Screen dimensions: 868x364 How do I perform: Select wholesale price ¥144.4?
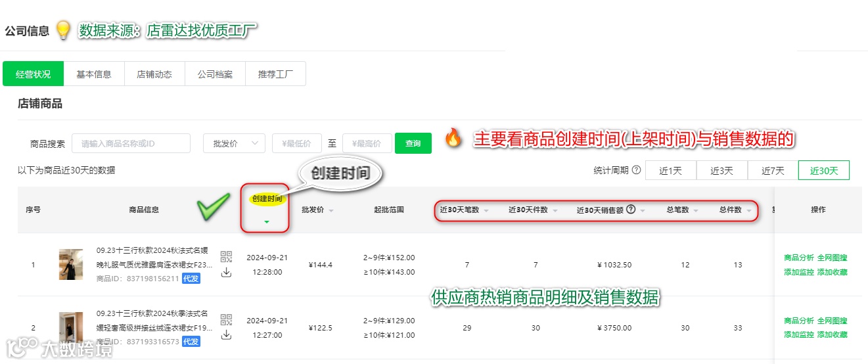[x=321, y=265]
